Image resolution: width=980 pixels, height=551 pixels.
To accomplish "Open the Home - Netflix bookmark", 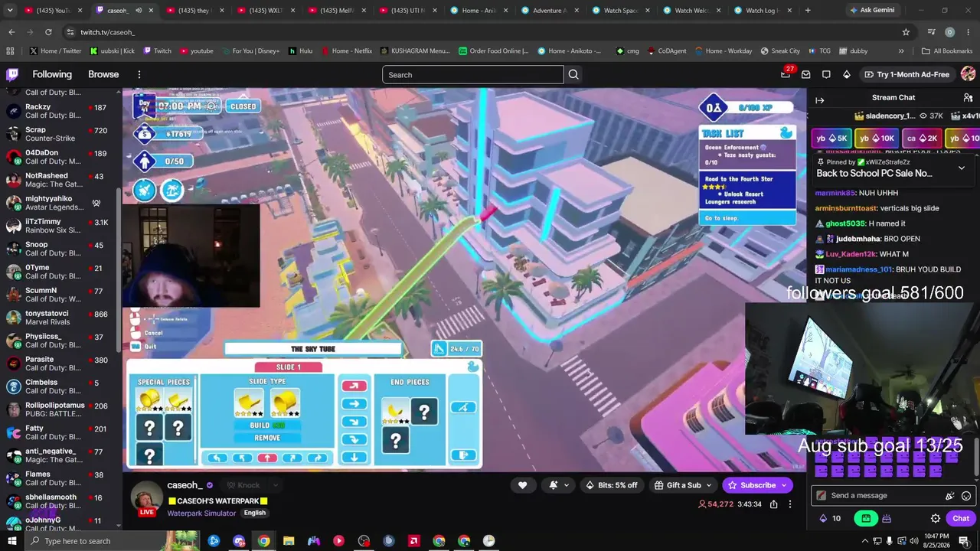I will (x=346, y=51).
